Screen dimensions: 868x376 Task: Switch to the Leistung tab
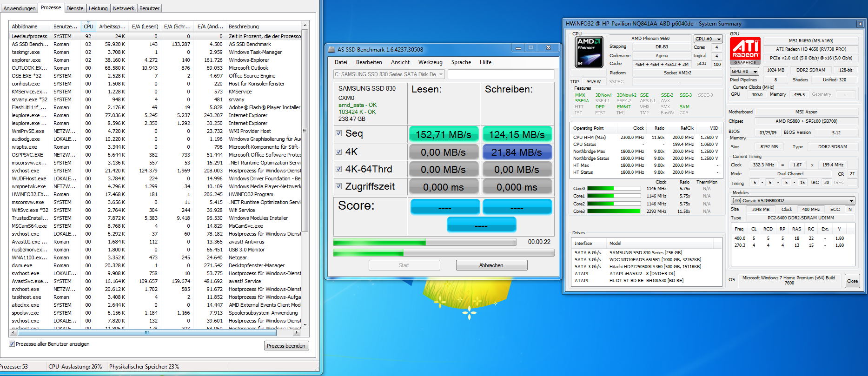[98, 8]
